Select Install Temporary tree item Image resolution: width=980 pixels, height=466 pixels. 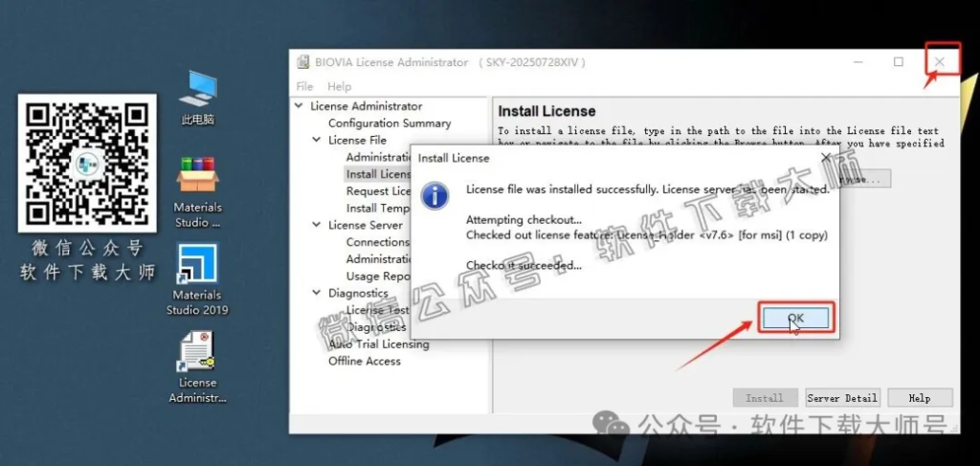pos(379,208)
